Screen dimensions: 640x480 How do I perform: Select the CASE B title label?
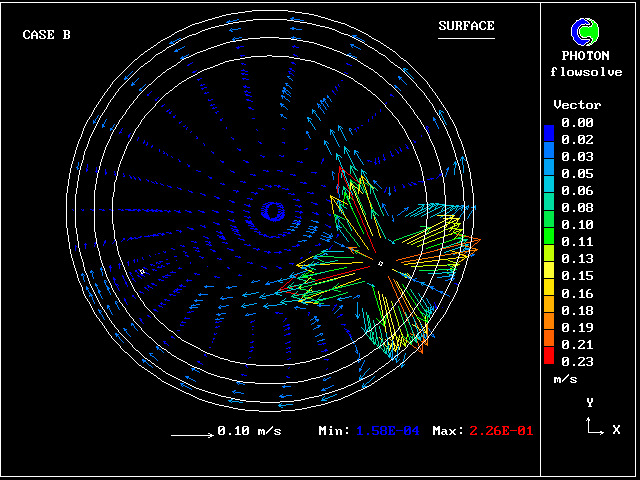[47, 35]
